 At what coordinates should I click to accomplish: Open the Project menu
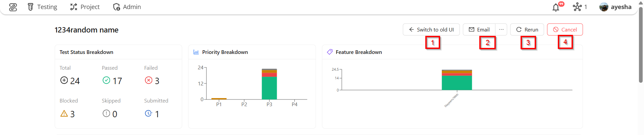(85, 7)
